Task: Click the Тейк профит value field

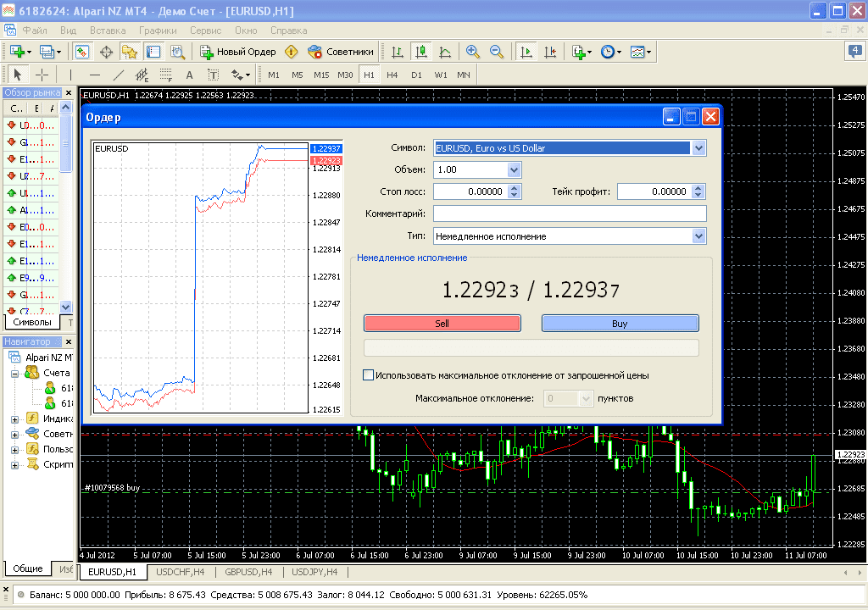Action: pyautogui.click(x=655, y=191)
